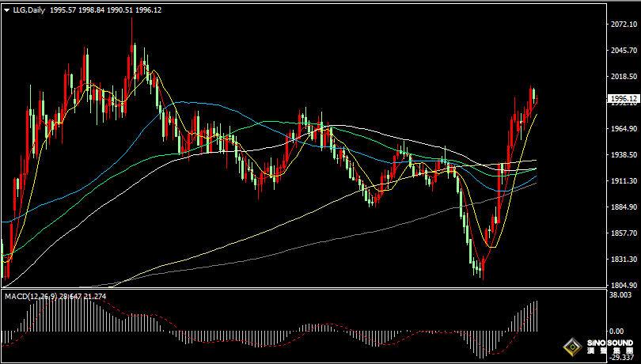This screenshot has height=364, width=641.
Task: Open the dropdown arrow beside LLG,Daily
Action: [7, 10]
